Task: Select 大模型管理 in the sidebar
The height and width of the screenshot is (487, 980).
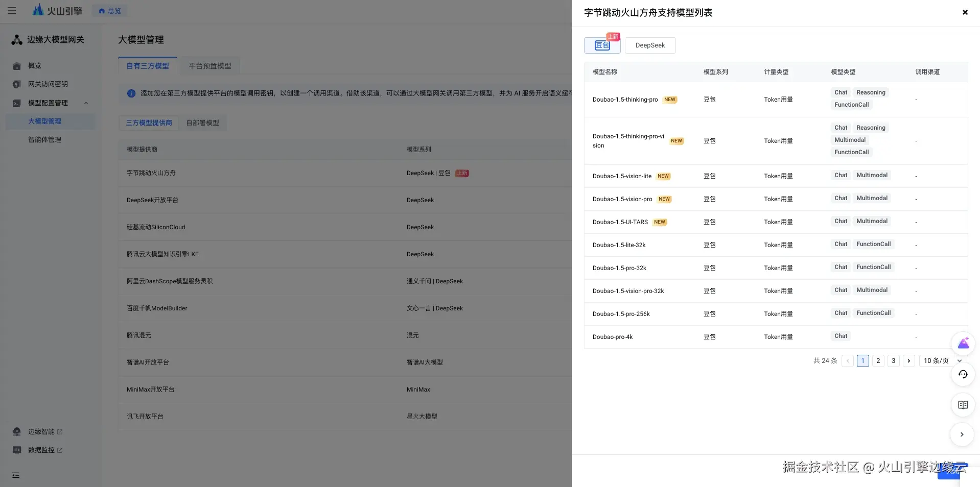Action: click(51, 121)
